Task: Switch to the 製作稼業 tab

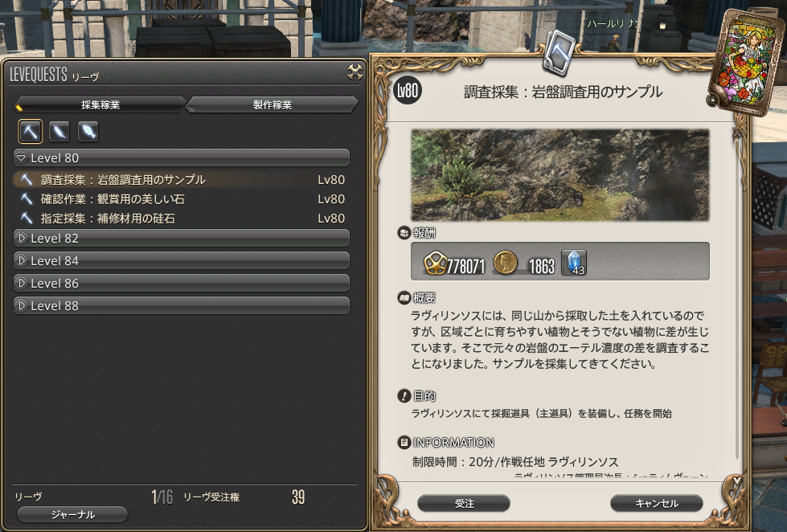Action: coord(273,104)
